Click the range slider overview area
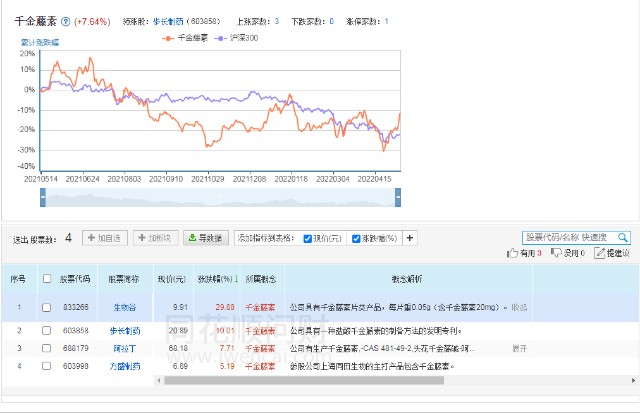This screenshot has width=640, height=413. tap(220, 198)
